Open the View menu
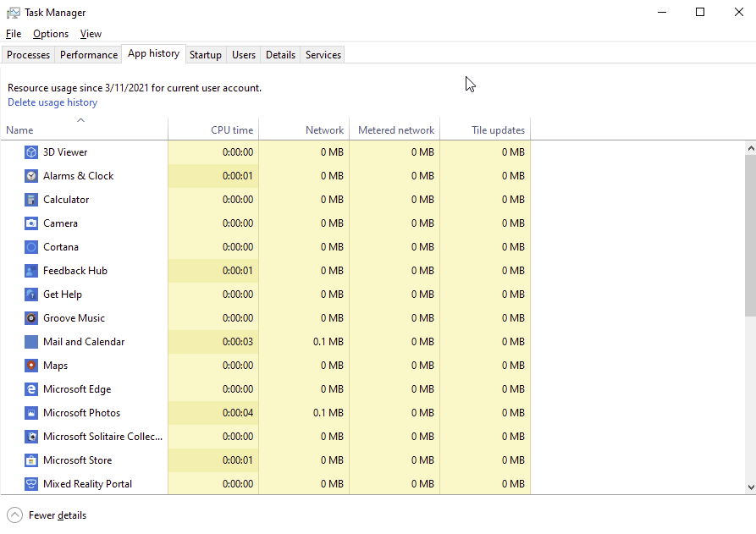Viewport: 756px width, 534px height. pos(91,34)
